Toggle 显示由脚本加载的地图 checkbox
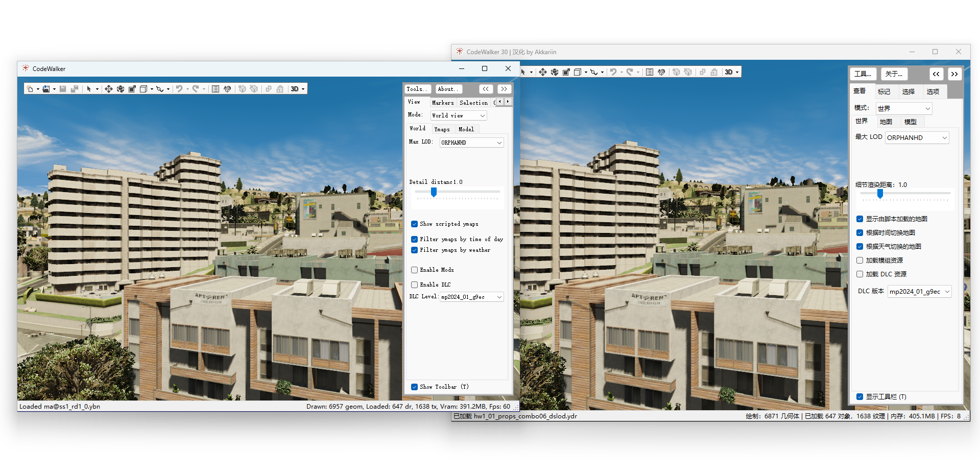This screenshot has height=472, width=980. pos(859,219)
